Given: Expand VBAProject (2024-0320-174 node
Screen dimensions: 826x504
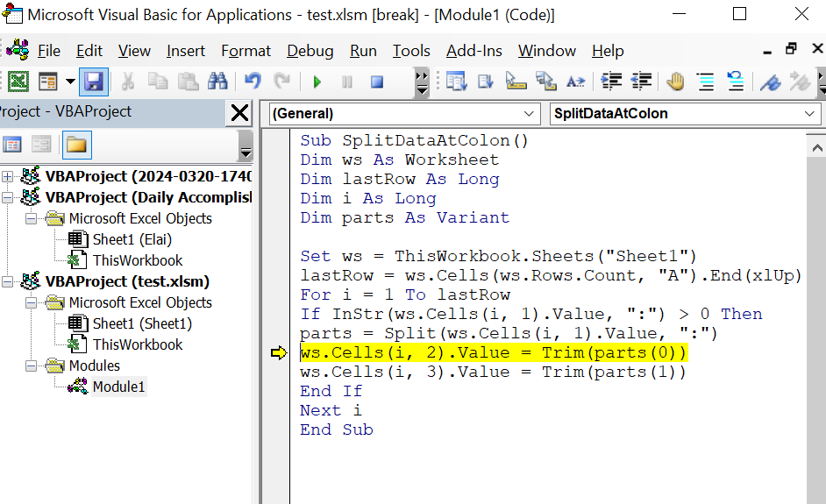Looking at the screenshot, I should 7,176.
